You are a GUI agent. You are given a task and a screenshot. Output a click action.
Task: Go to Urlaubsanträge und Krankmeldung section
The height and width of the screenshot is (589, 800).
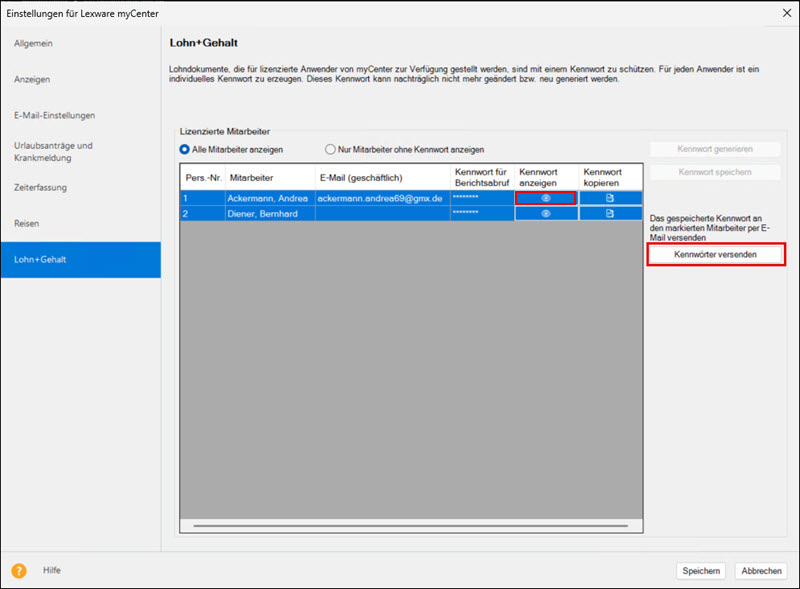coord(53,152)
